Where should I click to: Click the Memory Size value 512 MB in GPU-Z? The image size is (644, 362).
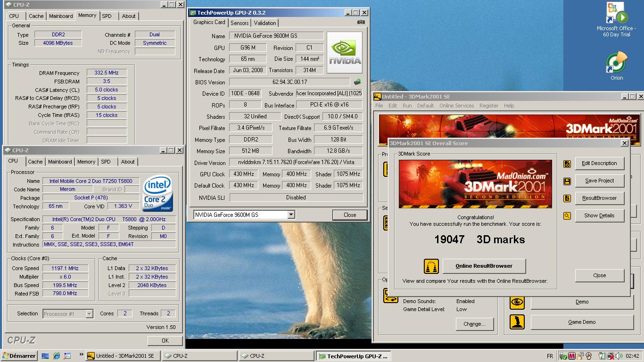coord(250,151)
